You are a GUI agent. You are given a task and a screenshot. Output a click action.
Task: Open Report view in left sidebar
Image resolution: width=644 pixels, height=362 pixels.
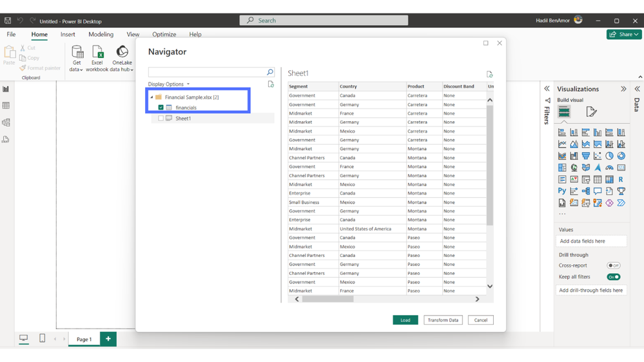pos(6,89)
